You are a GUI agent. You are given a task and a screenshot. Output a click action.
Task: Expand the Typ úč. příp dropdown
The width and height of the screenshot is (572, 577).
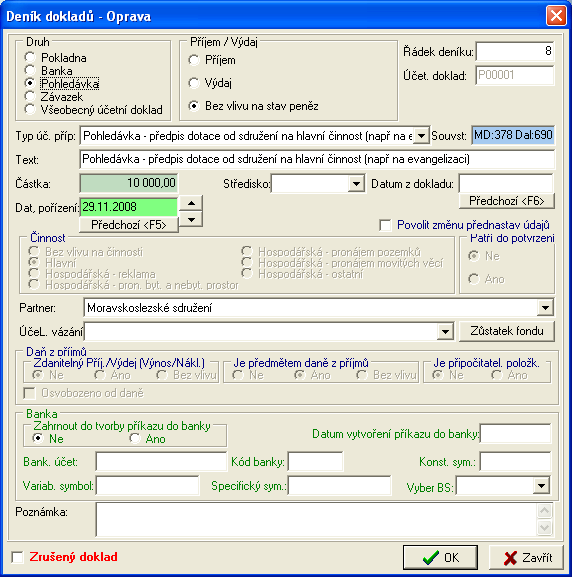coord(421,136)
